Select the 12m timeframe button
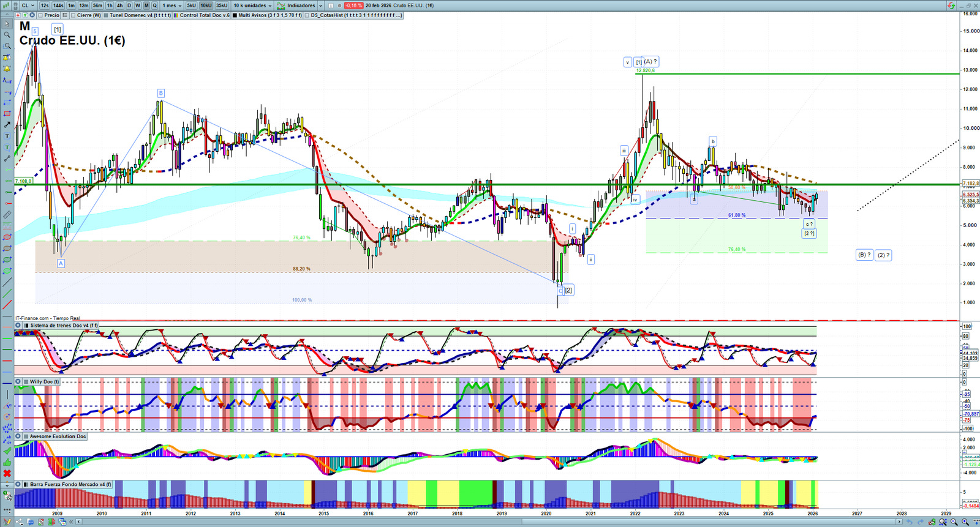980x527 pixels. click(x=84, y=6)
